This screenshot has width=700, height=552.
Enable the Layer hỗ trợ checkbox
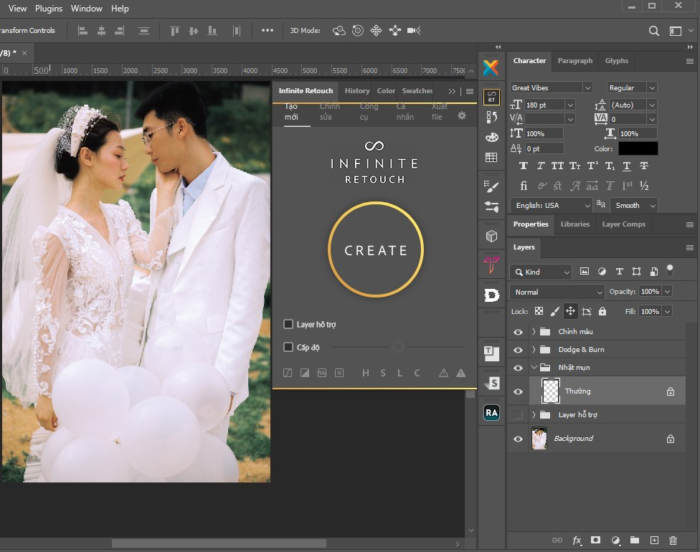pyautogui.click(x=288, y=324)
